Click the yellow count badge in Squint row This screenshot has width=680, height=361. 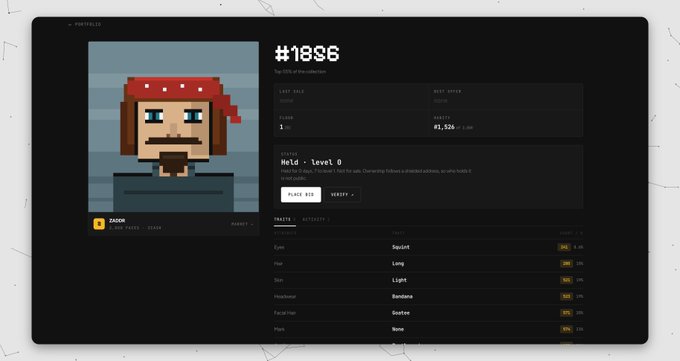[564, 247]
